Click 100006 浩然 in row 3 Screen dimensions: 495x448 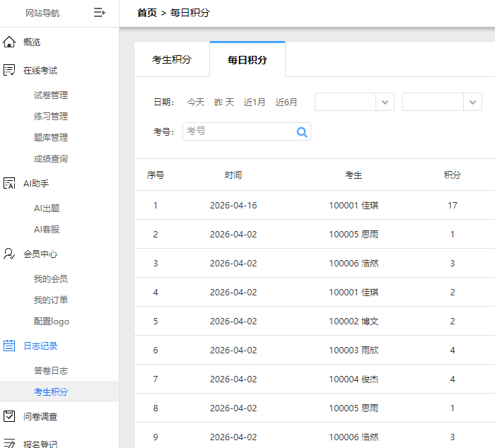tap(354, 263)
